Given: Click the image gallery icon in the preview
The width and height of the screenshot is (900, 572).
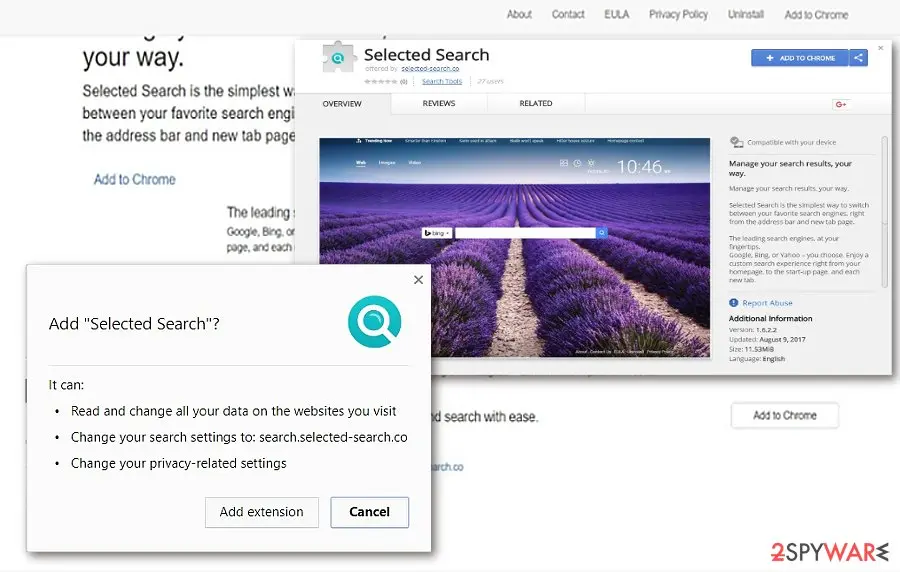Looking at the screenshot, I should pyautogui.click(x=564, y=163).
